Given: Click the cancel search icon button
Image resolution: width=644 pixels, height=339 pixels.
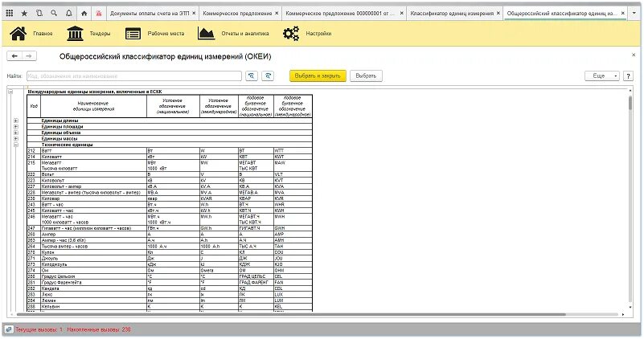Looking at the screenshot, I should 268,76.
